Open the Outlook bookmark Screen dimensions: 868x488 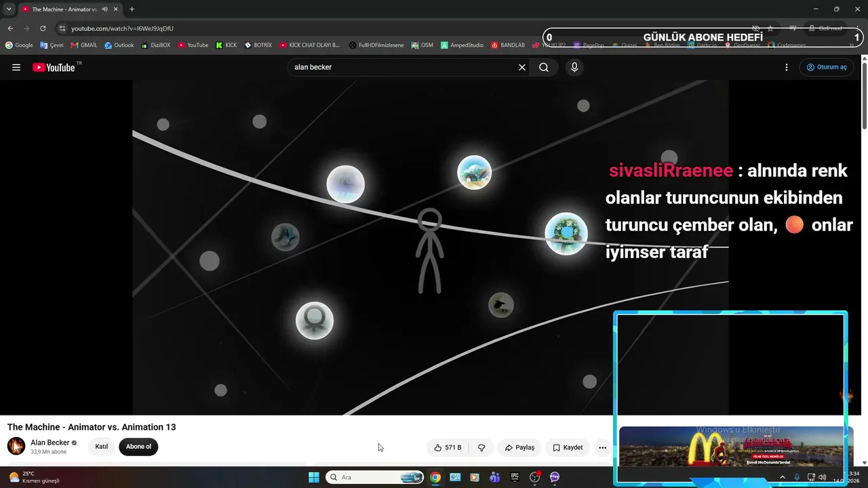pyautogui.click(x=119, y=45)
